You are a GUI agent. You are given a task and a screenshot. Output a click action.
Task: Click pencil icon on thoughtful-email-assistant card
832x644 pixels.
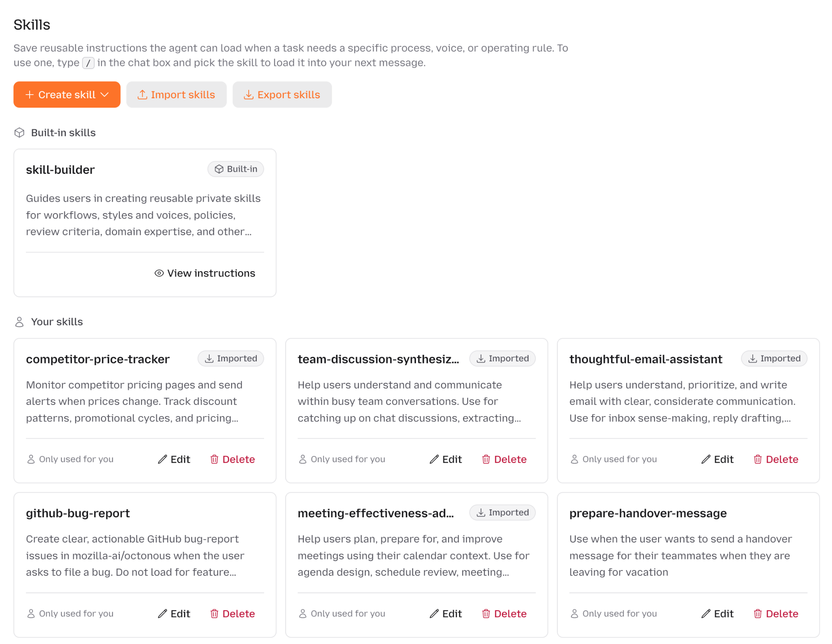706,459
